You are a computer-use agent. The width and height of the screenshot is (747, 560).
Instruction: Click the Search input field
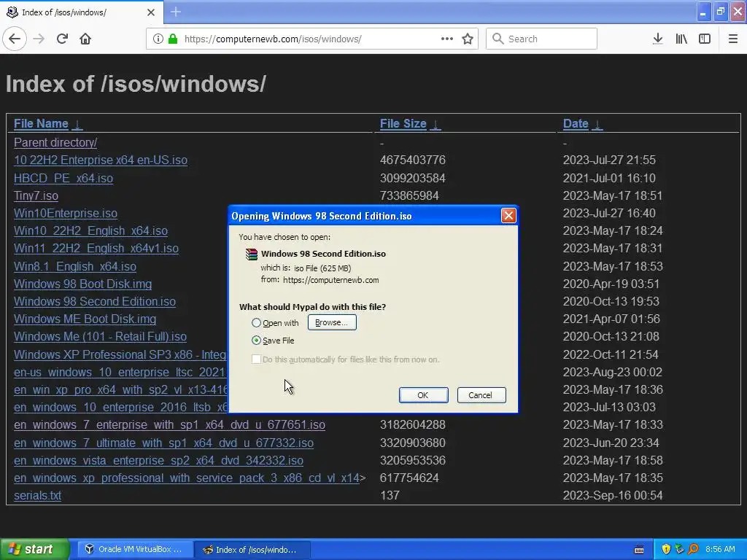click(x=541, y=39)
